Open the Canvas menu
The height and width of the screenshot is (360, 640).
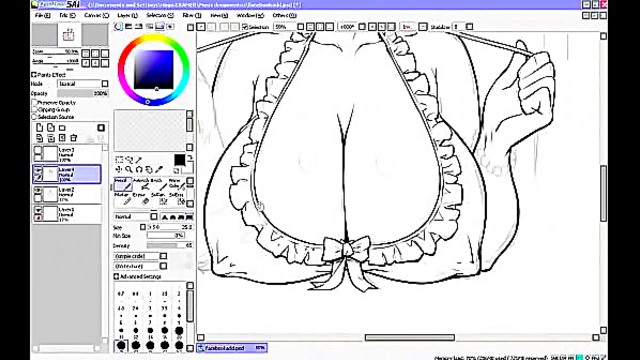pos(96,15)
